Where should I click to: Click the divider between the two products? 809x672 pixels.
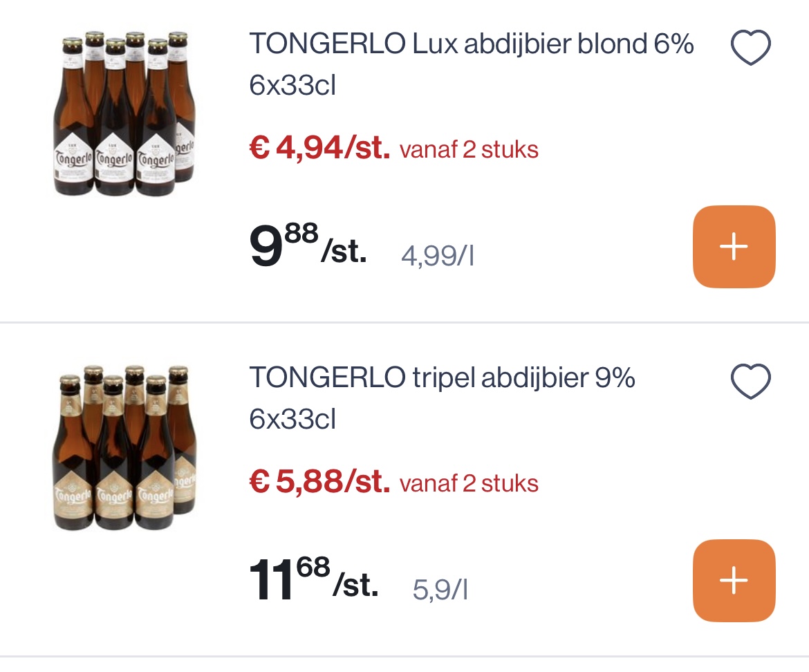click(404, 322)
